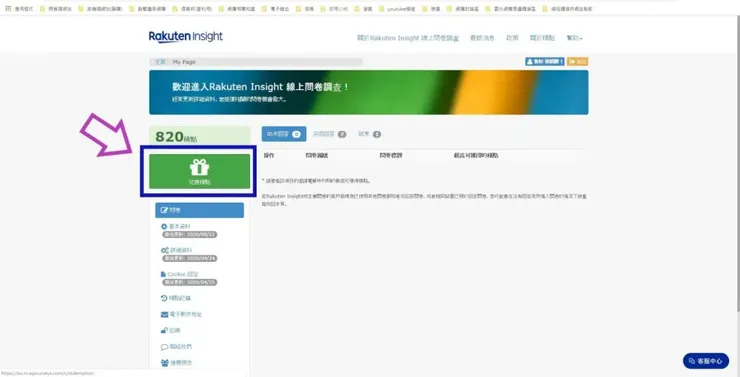Click the orange logout button
Viewport: 740px width, 377px height.
(577, 61)
